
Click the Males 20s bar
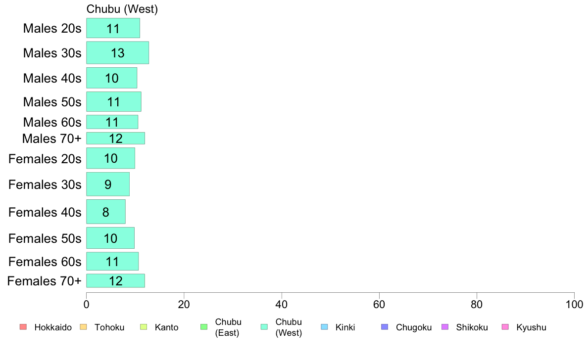pos(113,28)
